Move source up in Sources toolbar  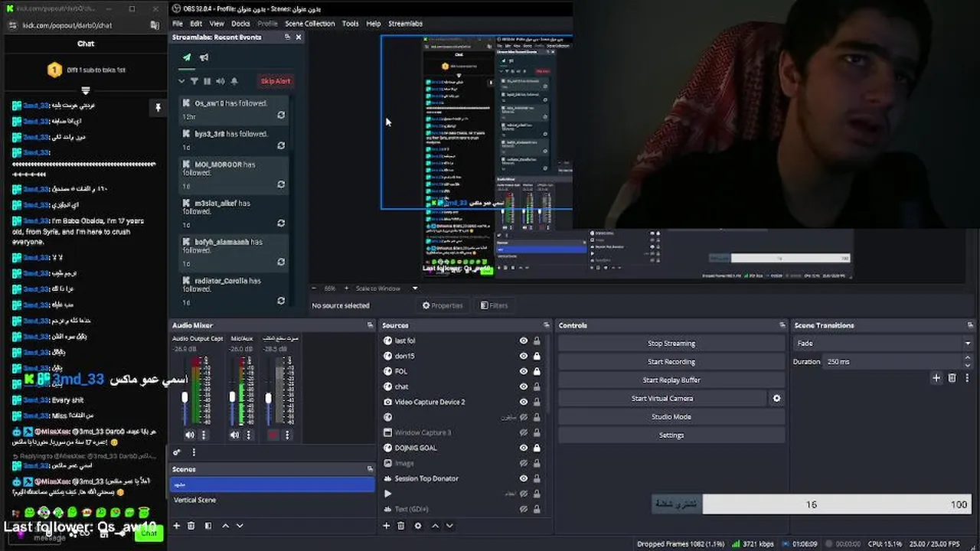(x=436, y=526)
